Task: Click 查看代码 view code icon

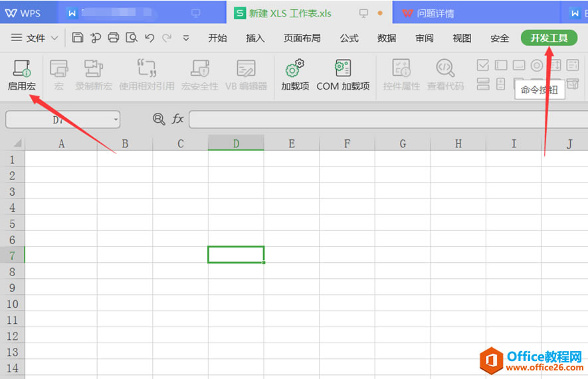Action: click(445, 75)
